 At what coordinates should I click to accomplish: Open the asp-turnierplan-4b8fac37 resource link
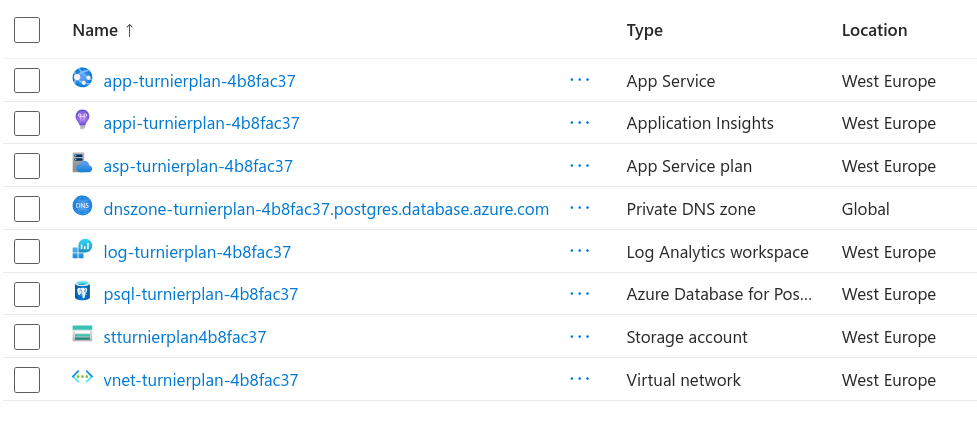198,166
